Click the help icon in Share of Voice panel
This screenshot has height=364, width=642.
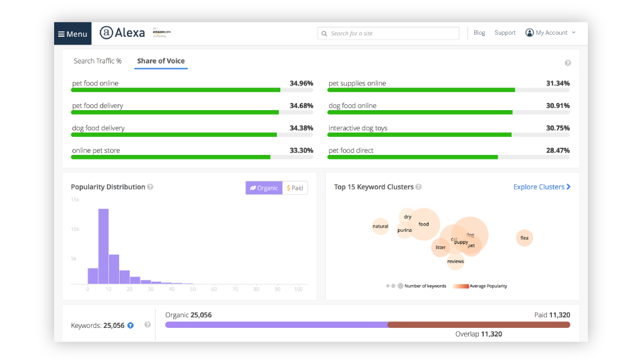point(568,63)
